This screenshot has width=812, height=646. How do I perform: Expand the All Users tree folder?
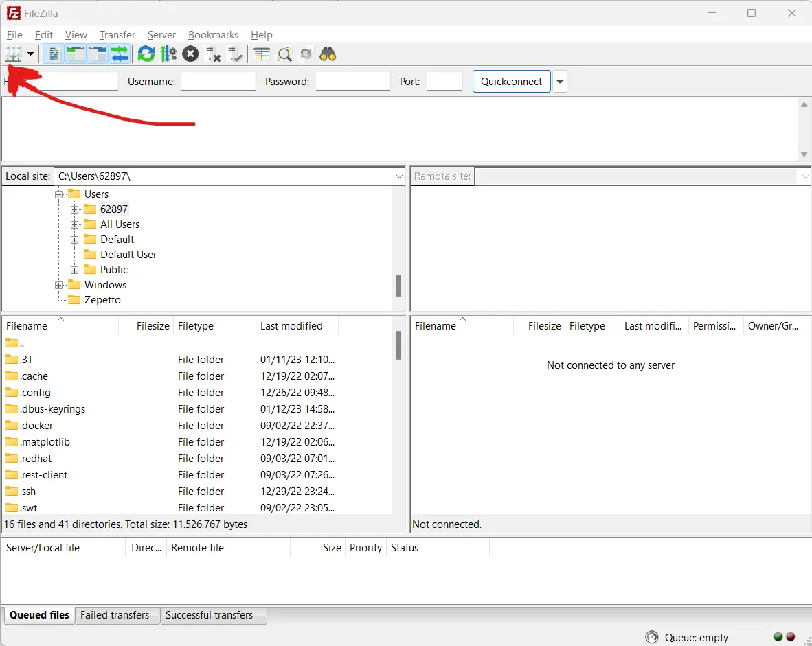point(75,224)
